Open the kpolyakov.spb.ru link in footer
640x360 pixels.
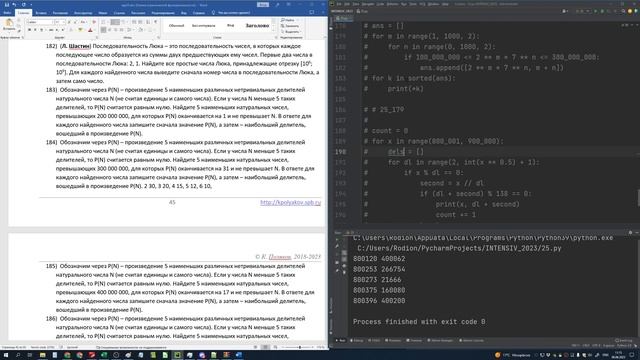[x=290, y=202]
